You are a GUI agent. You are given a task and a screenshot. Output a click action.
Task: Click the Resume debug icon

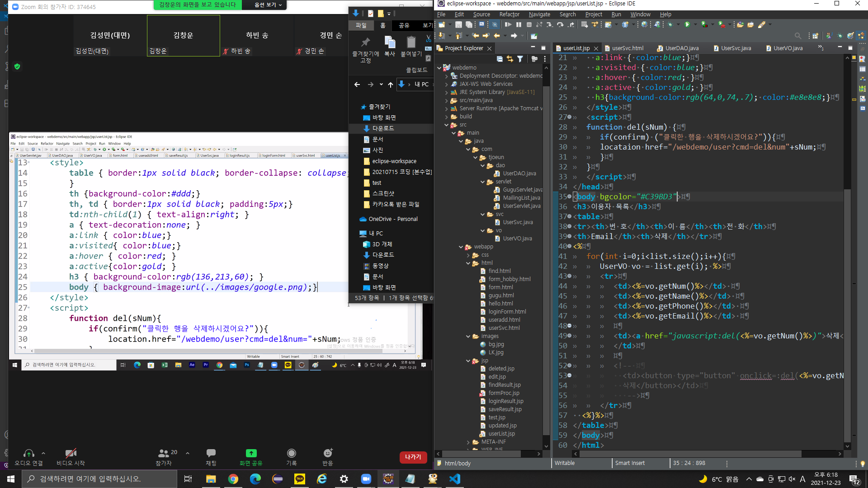[x=508, y=24]
